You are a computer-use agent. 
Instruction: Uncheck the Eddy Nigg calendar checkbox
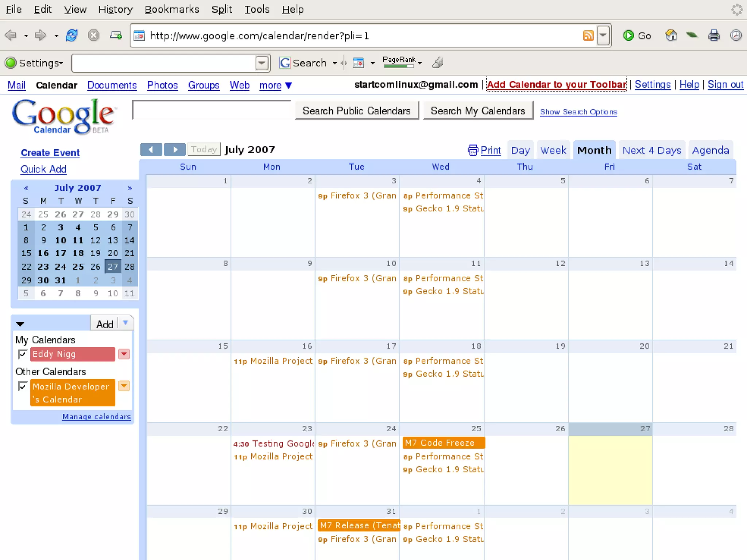(23, 354)
